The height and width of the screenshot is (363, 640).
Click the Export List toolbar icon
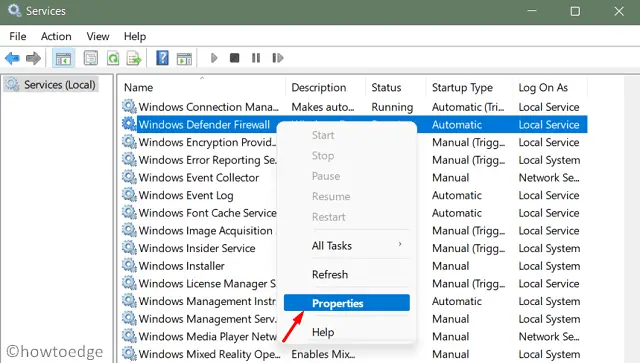(x=134, y=58)
